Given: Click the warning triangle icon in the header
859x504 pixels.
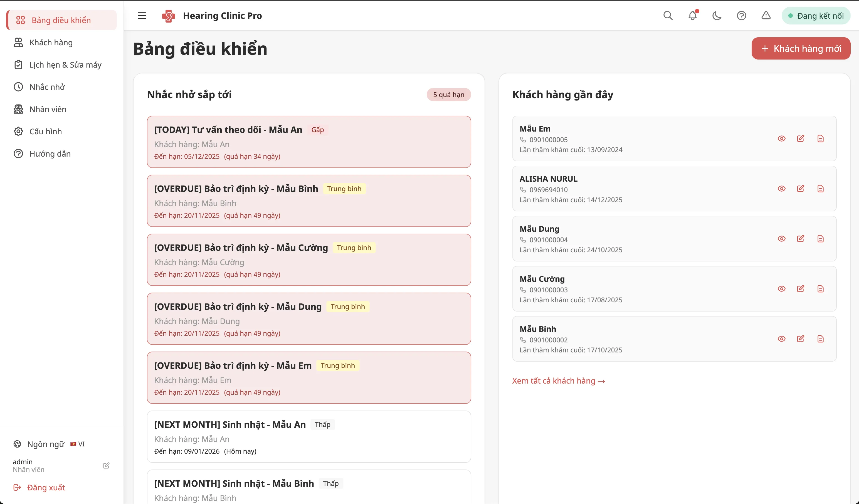Looking at the screenshot, I should click(766, 16).
